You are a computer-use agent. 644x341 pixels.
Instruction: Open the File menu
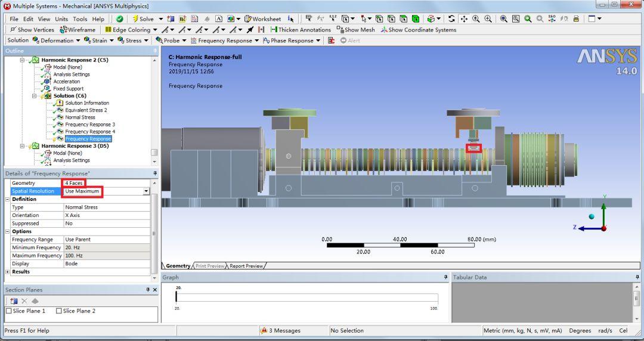tap(14, 19)
